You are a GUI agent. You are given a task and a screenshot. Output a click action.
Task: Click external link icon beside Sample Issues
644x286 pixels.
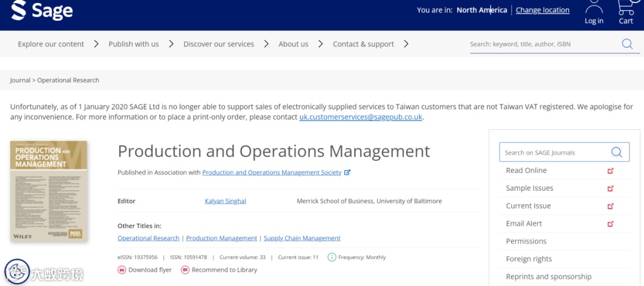pos(611,188)
